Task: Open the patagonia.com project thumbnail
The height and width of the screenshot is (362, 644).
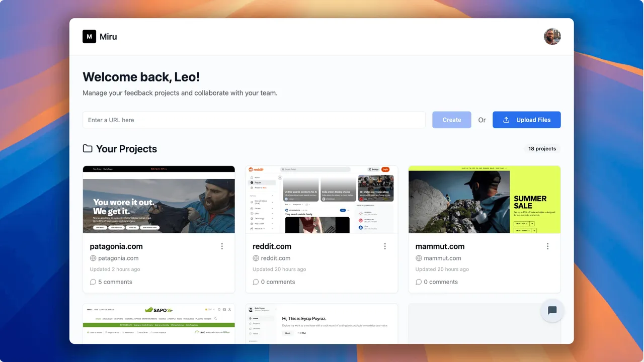Action: (159, 200)
